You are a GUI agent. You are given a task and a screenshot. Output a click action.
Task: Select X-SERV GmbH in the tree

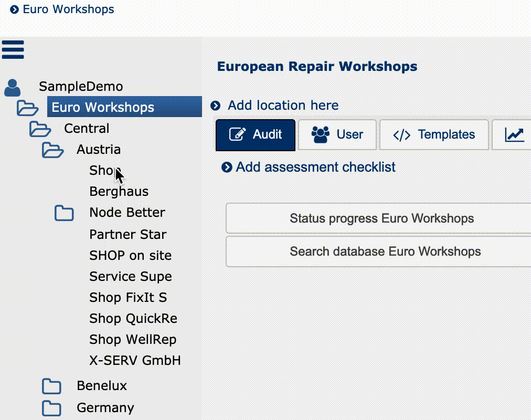[135, 361]
